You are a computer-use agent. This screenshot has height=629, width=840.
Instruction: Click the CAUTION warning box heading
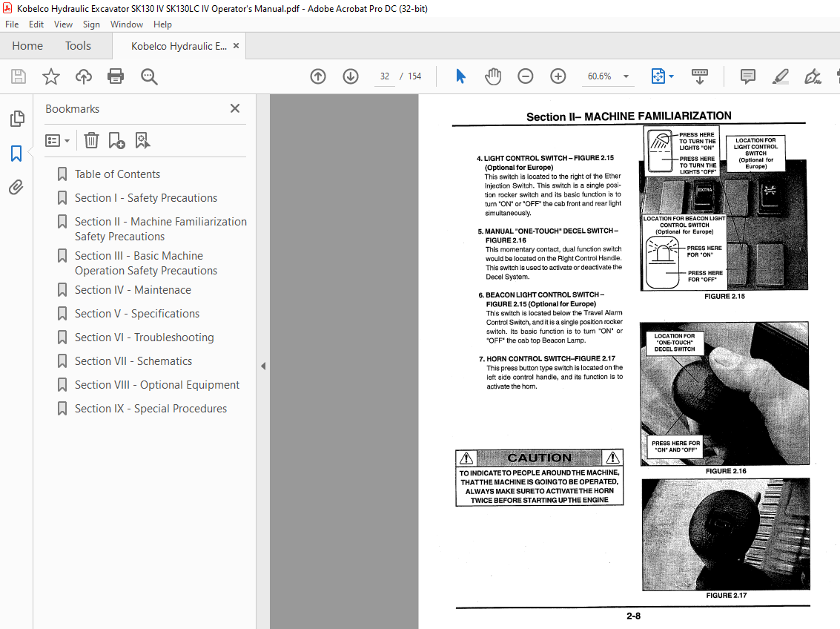pyautogui.click(x=540, y=458)
